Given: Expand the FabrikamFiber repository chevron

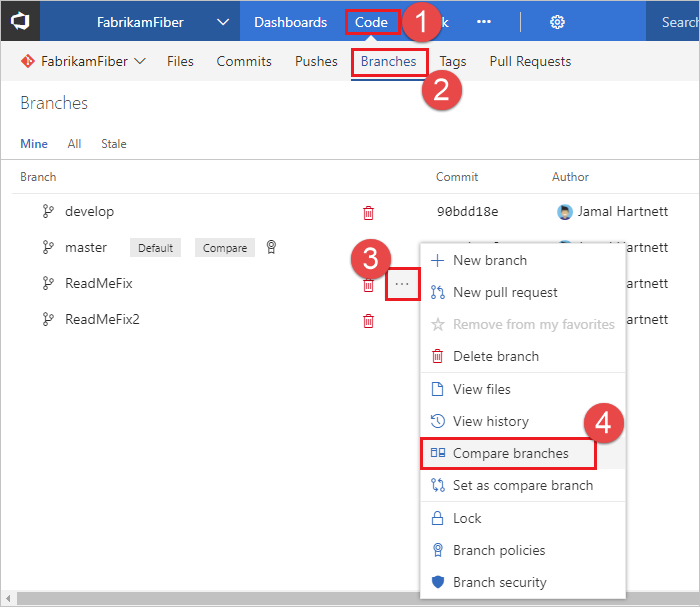Looking at the screenshot, I should click(x=140, y=61).
